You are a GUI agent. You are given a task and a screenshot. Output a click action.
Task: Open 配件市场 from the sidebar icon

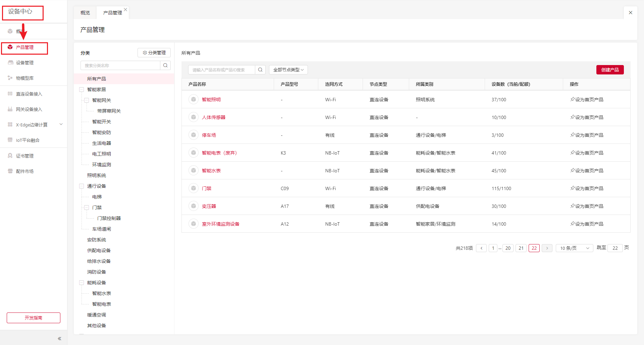10,171
